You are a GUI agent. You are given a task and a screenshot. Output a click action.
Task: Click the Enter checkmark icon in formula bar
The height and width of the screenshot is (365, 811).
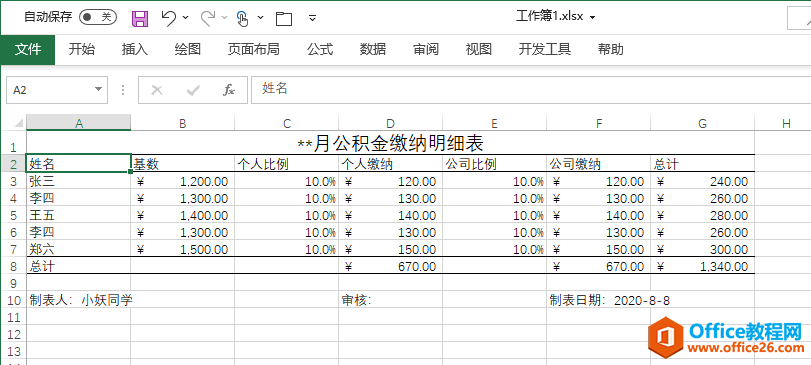click(x=193, y=90)
